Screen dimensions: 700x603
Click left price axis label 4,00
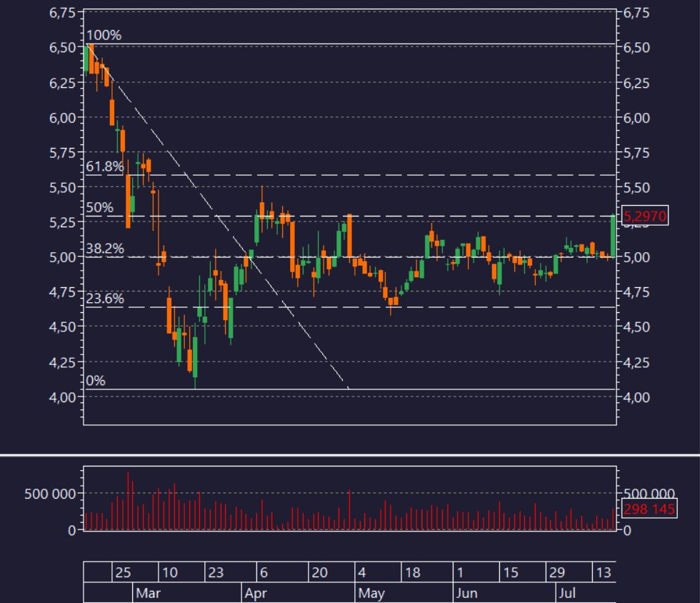point(63,397)
